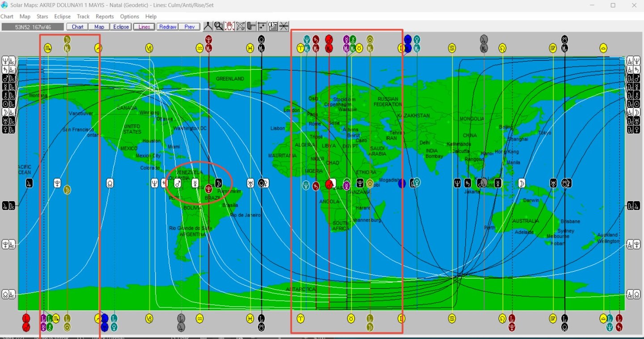Screen dimensions: 644x339
Task: Click the Saturn As marker on left edge
Action: tap(8, 69)
